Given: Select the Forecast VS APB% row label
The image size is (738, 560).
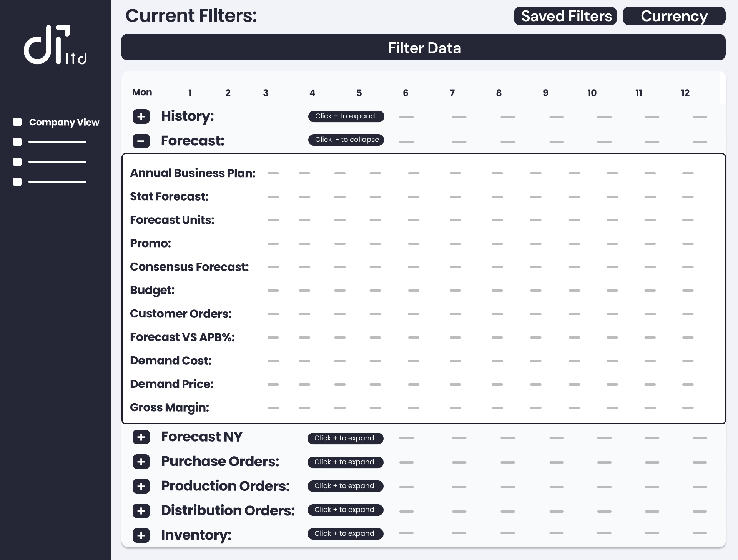Looking at the screenshot, I should click(182, 337).
